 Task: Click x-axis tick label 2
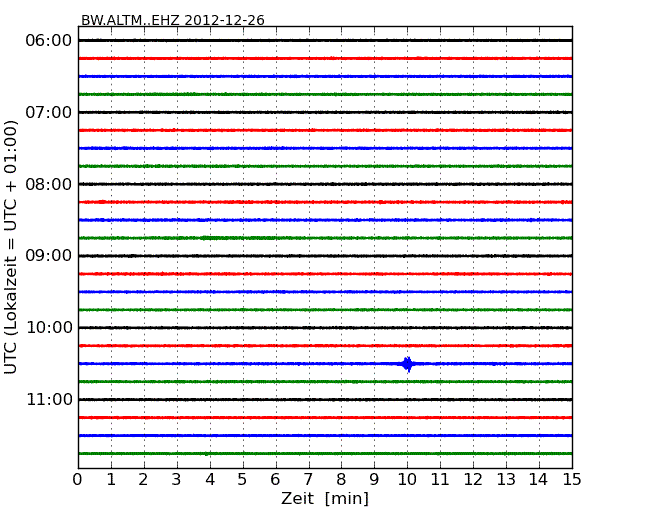tap(144, 480)
